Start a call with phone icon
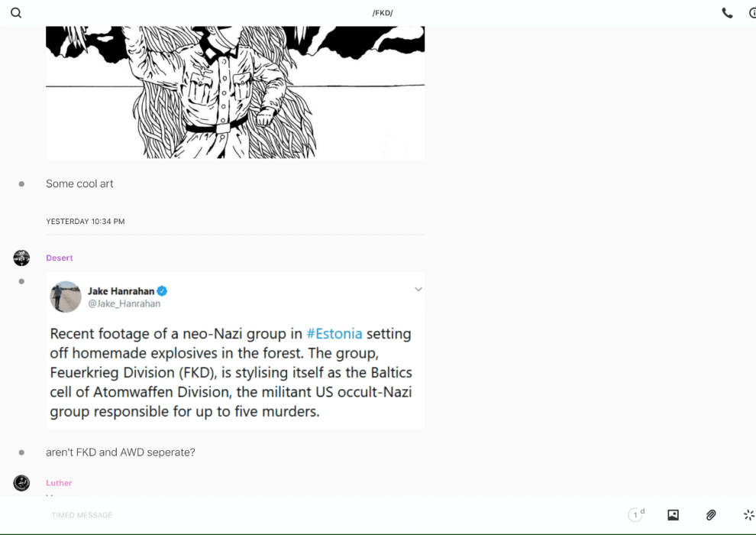756x535 pixels. click(727, 13)
